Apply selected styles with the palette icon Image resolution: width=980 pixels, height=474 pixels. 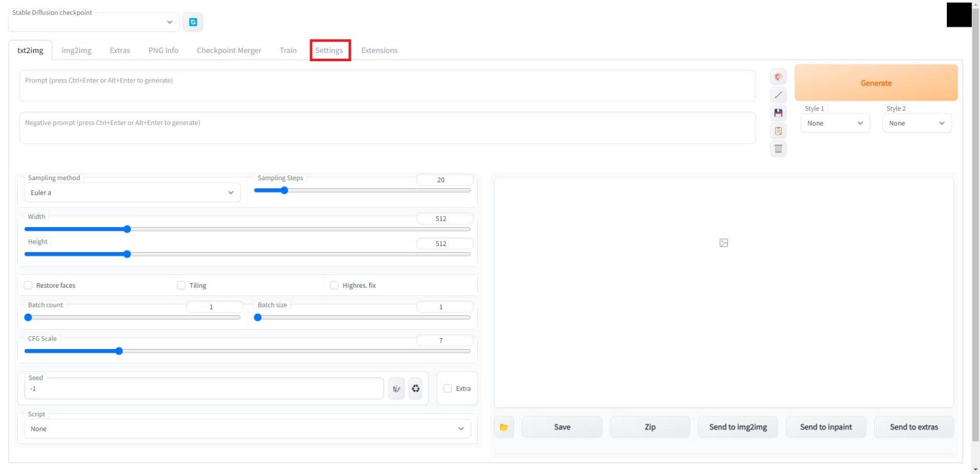tap(778, 76)
